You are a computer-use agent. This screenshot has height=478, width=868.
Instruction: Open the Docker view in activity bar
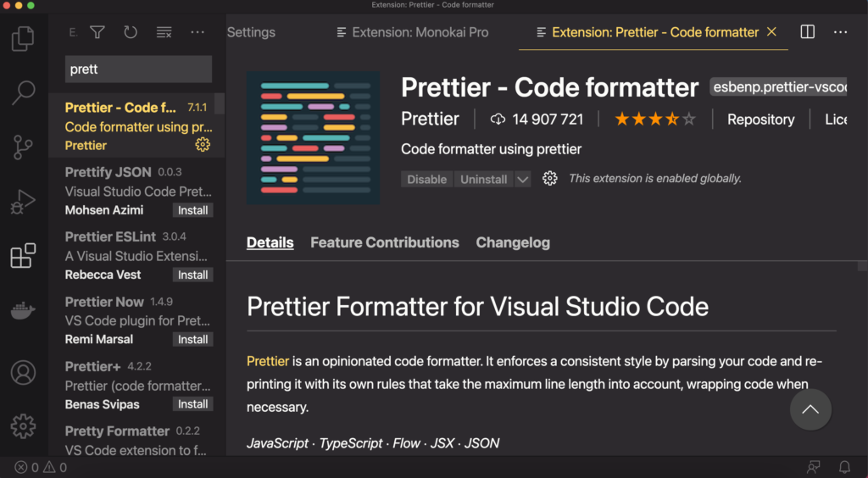click(x=23, y=311)
